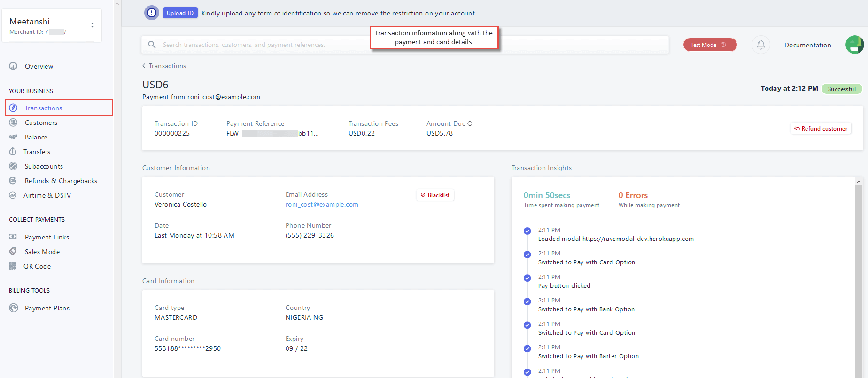Screen dimensions: 868x378
Task: Blacklist the customer Veronica Costello
Action: pos(435,195)
